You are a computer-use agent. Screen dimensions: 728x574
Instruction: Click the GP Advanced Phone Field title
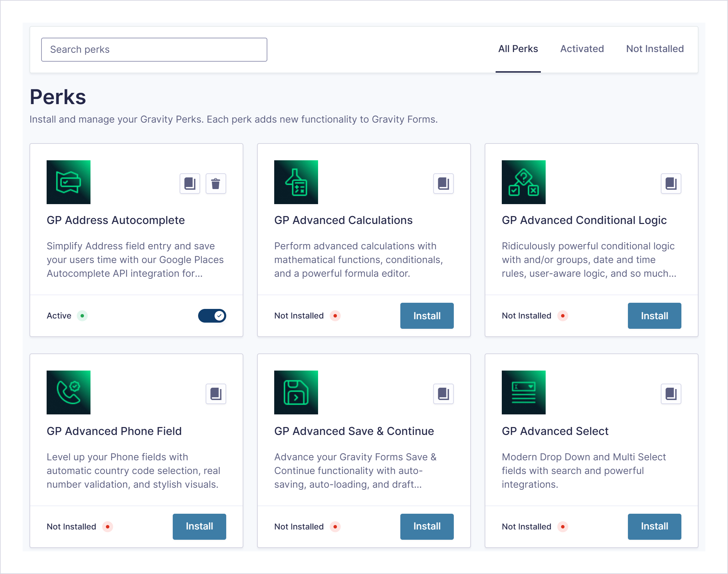pyautogui.click(x=114, y=431)
